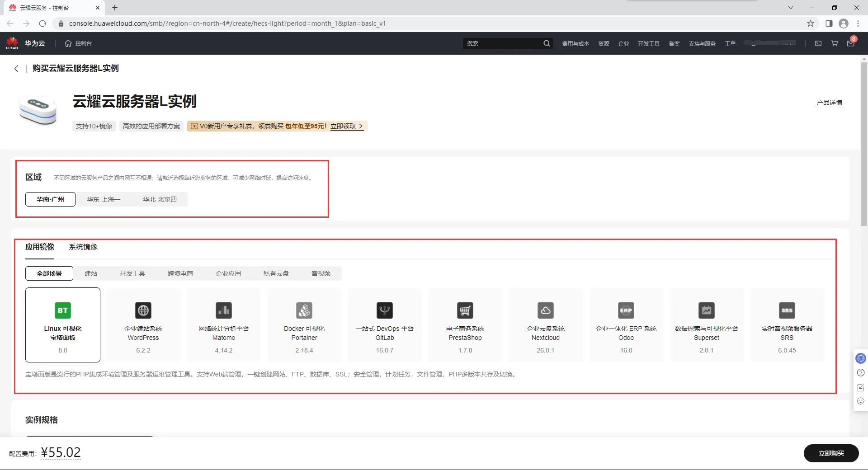Click the 控制台 console link

84,43
